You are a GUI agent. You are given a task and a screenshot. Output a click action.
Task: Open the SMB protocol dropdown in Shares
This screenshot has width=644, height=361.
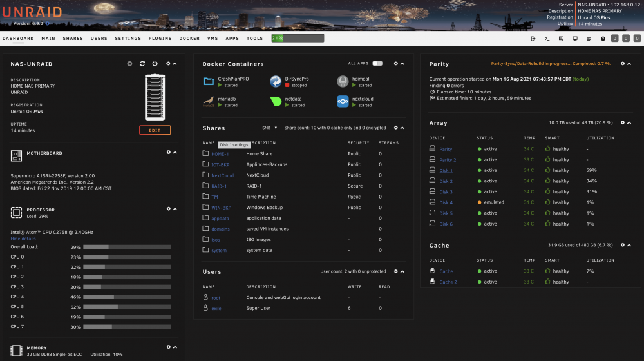pyautogui.click(x=269, y=128)
